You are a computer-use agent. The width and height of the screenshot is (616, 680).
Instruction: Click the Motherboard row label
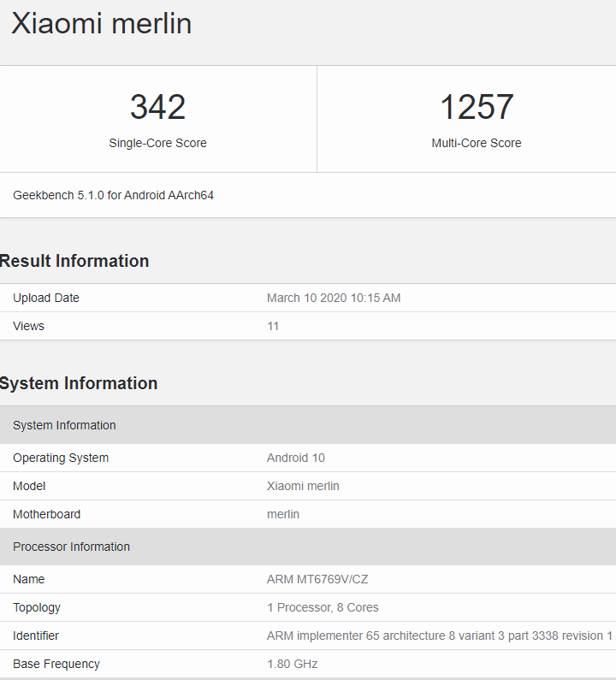[x=47, y=514]
